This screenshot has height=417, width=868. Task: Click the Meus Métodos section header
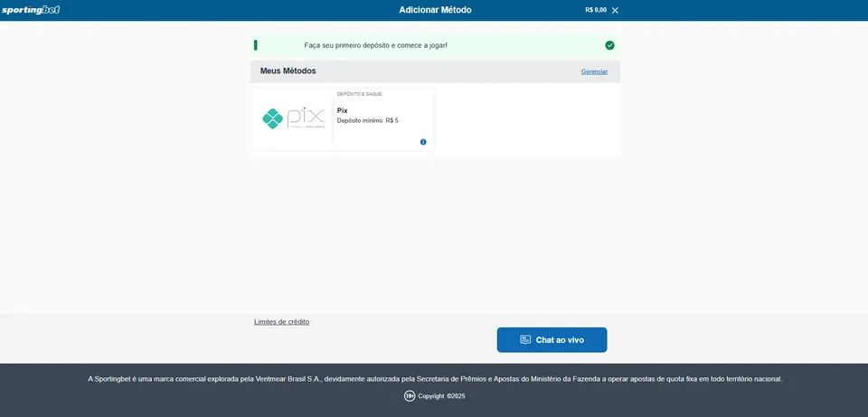(x=288, y=71)
